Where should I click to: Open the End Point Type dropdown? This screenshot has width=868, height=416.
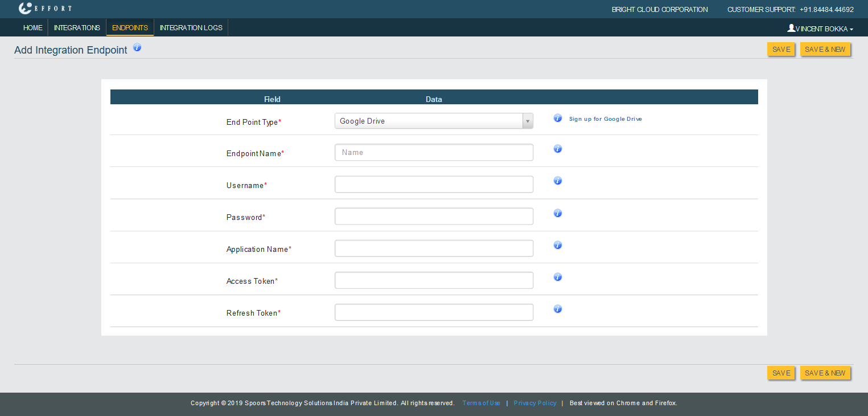coord(434,121)
